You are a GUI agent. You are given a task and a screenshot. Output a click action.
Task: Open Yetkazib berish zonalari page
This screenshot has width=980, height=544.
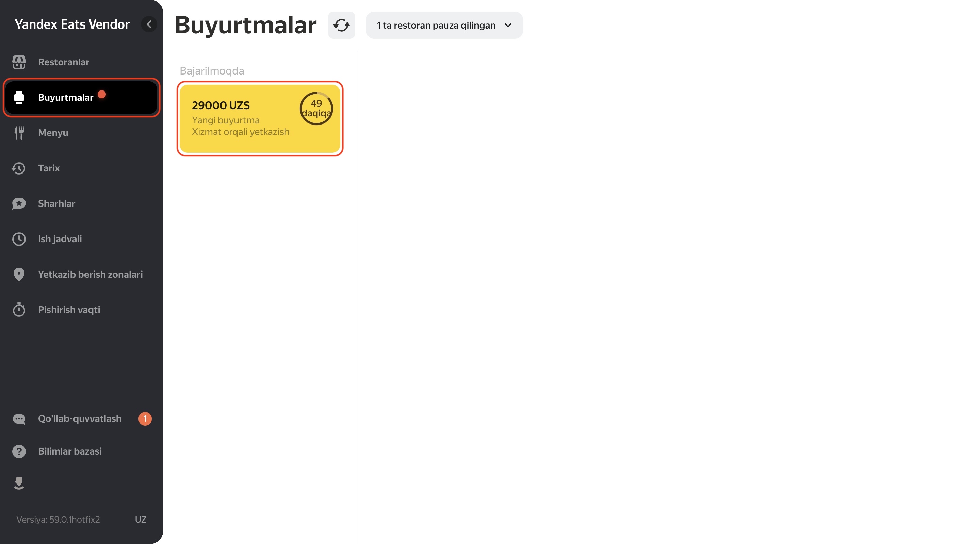coord(81,274)
